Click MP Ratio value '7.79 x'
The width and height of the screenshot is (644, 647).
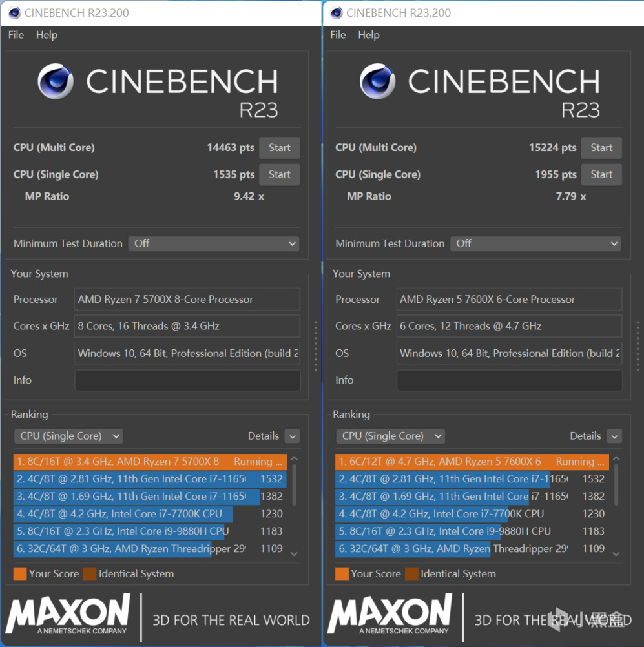tap(571, 196)
